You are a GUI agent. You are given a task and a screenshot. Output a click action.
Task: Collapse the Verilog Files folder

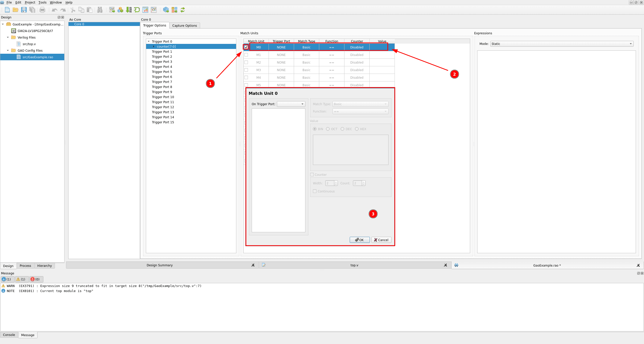[8, 37]
